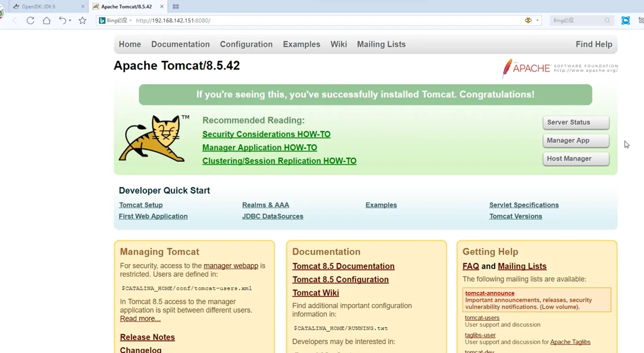Open the Examples navigation item in top bar
Image resolution: width=644 pixels, height=353 pixels.
(x=301, y=44)
